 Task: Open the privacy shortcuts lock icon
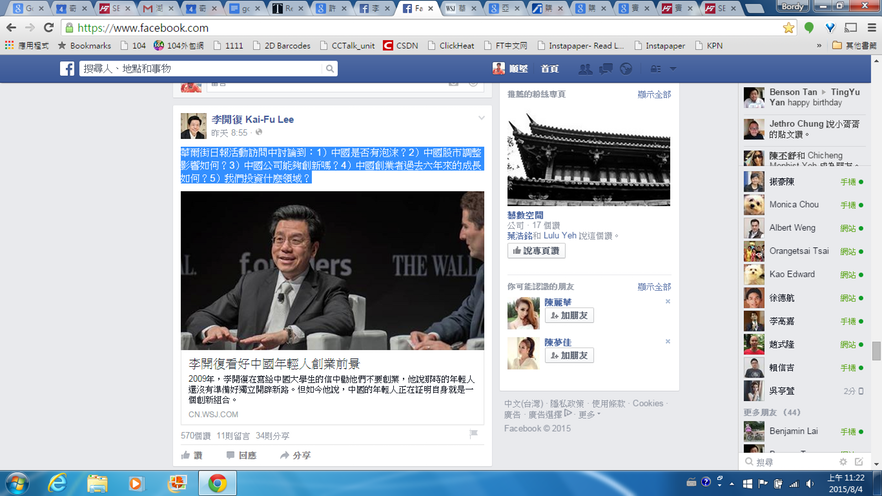coord(655,69)
